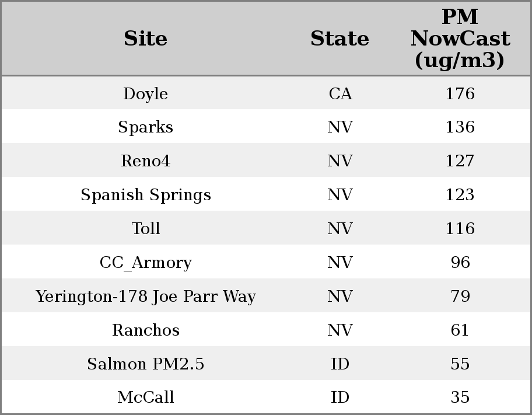Click the Reno4 site name
This screenshot has height=415, width=532.
(145, 161)
